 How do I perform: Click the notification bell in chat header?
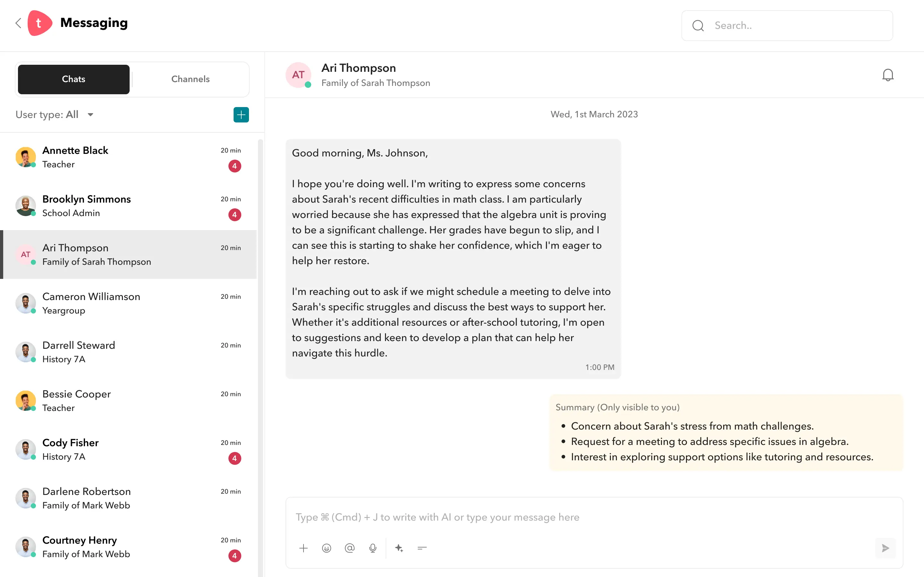click(x=888, y=75)
